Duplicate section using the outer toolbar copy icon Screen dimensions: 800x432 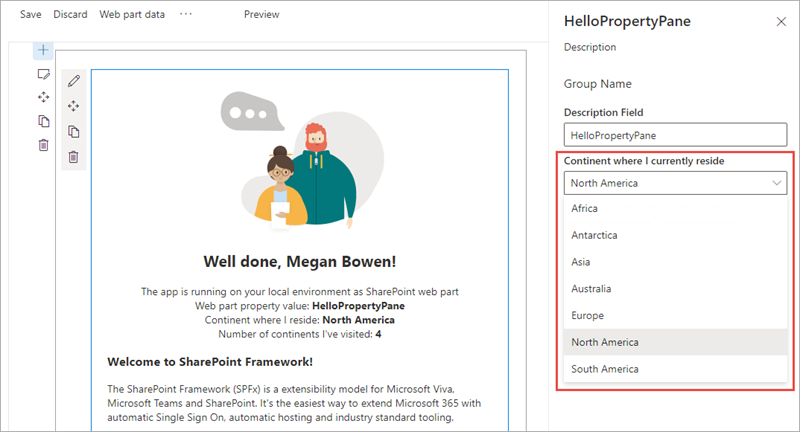43,121
